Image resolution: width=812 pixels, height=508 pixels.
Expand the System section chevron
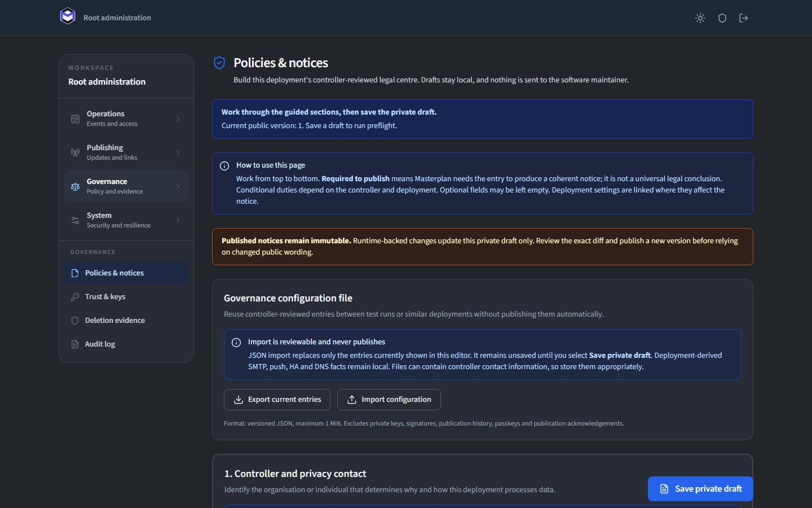pos(178,220)
